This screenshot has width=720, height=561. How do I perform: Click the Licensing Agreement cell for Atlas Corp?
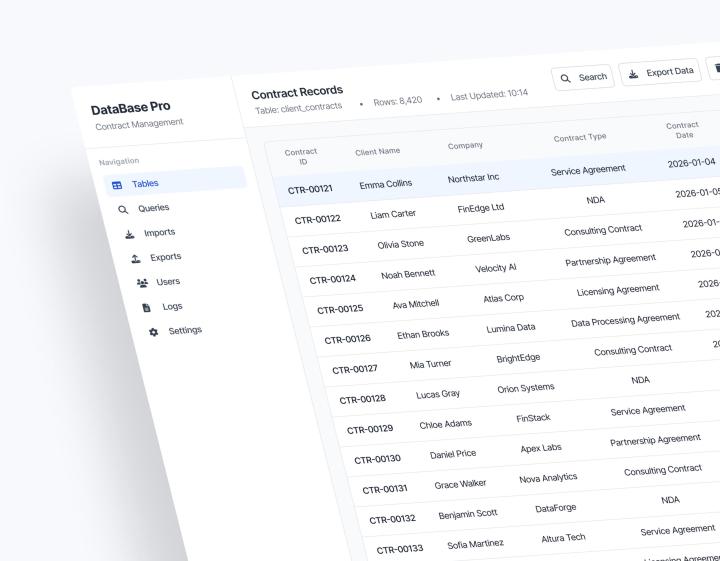(x=618, y=291)
